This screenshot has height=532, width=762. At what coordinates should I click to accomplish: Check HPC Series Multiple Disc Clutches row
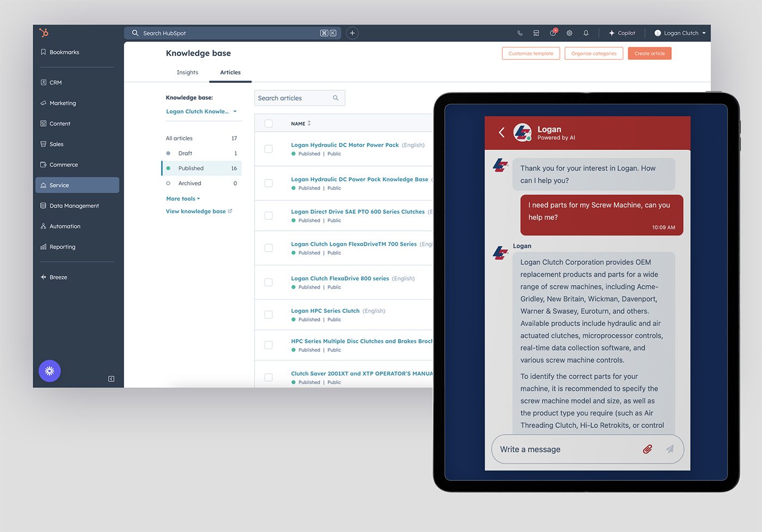point(268,345)
